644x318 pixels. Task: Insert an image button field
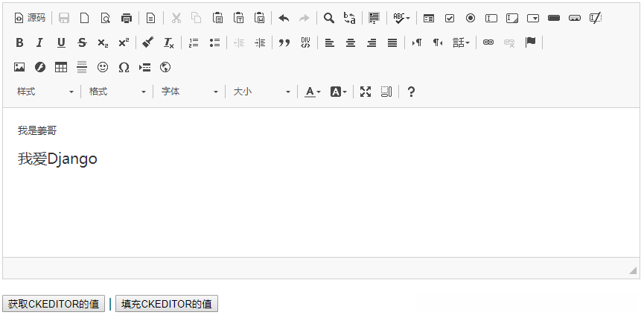575,18
